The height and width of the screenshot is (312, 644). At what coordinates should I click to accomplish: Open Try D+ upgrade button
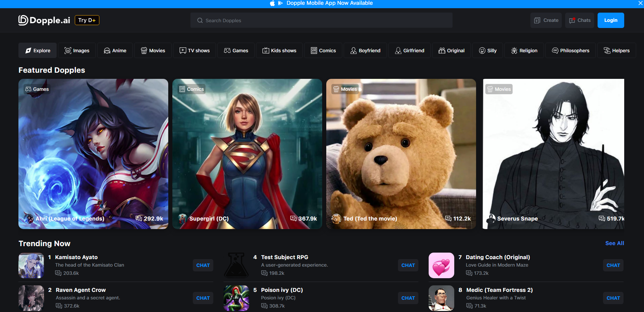click(87, 20)
